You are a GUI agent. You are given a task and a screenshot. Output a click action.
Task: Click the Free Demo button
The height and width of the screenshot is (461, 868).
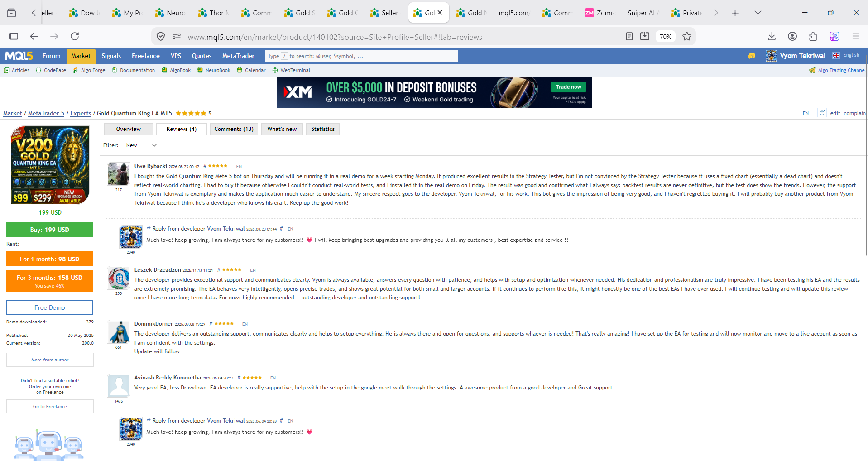(49, 307)
